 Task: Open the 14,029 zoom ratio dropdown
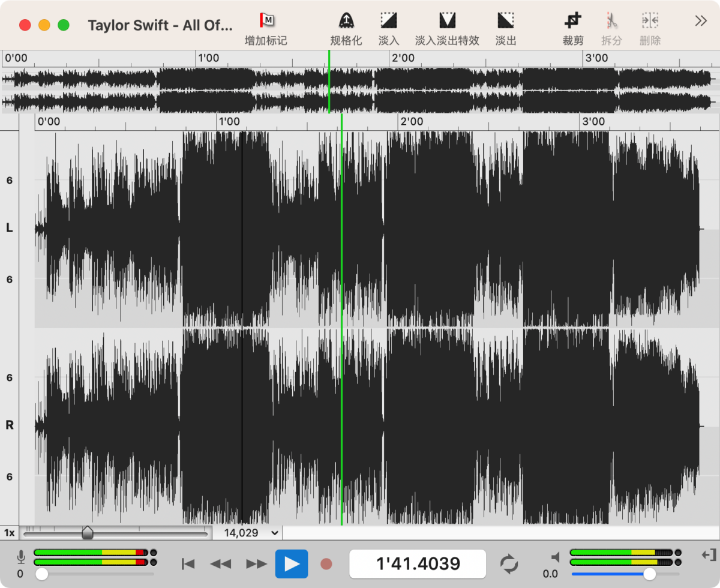(x=250, y=532)
